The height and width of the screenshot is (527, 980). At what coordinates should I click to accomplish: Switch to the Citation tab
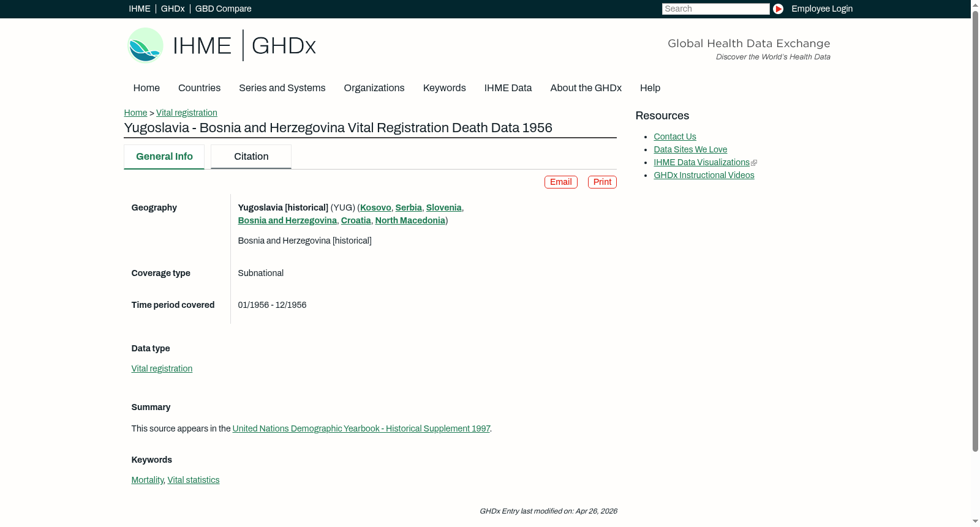(251, 157)
